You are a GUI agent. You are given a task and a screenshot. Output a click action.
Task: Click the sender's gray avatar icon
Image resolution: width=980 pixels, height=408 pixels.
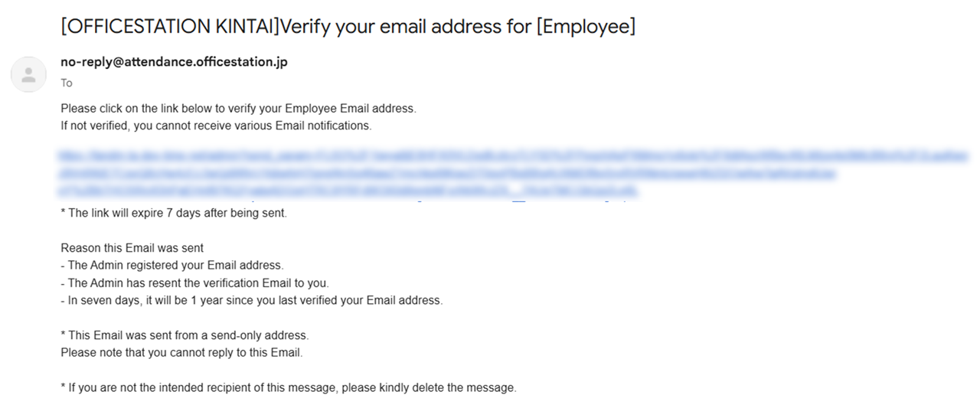[x=28, y=74]
